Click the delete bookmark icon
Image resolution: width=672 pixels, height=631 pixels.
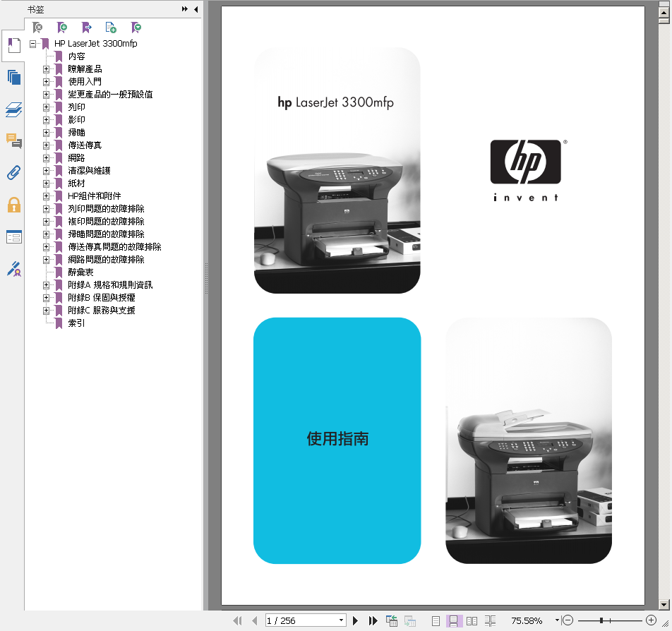click(37, 28)
